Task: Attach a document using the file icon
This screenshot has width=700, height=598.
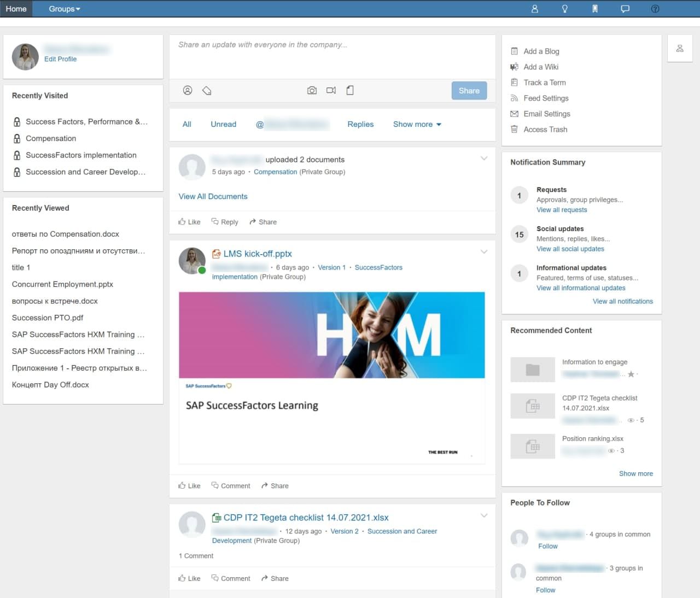Action: 350,90
